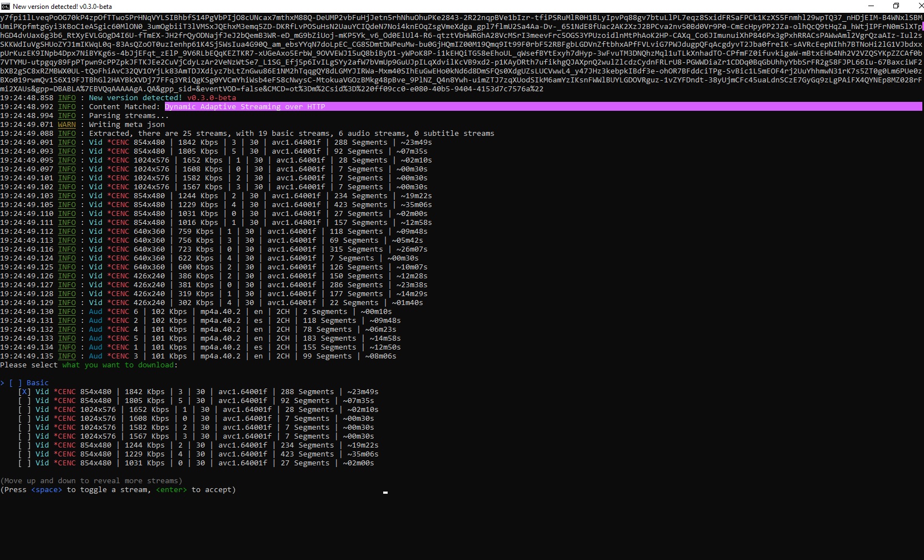
Task: Check the 854x480 1805 Kbps stream checkbox
Action: (25, 401)
